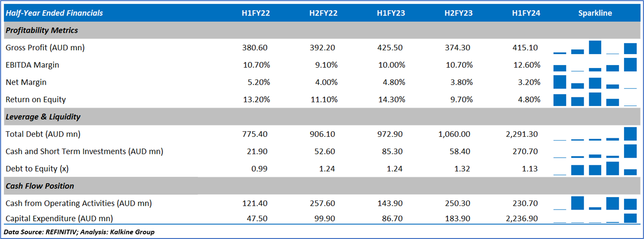This screenshot has width=644, height=239.
Task: Select the Gross Profit H1FY23 value 425.50
Action: [x=390, y=48]
